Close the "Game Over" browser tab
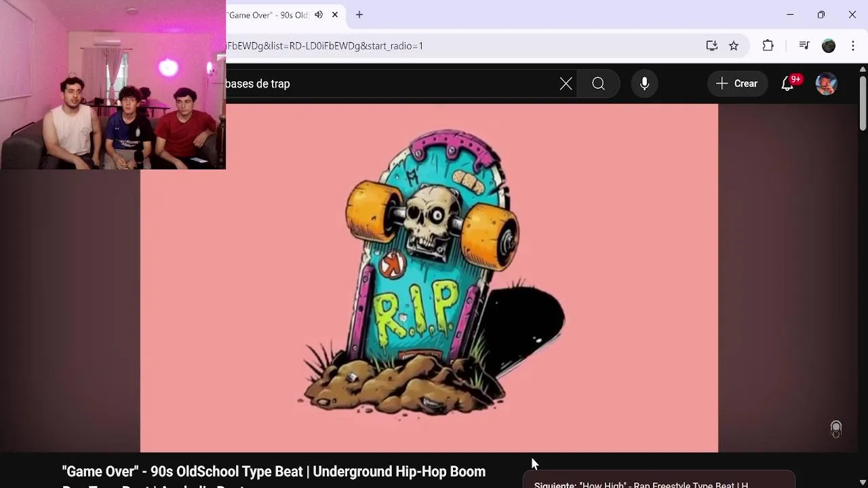This screenshot has height=488, width=868. pos(335,15)
